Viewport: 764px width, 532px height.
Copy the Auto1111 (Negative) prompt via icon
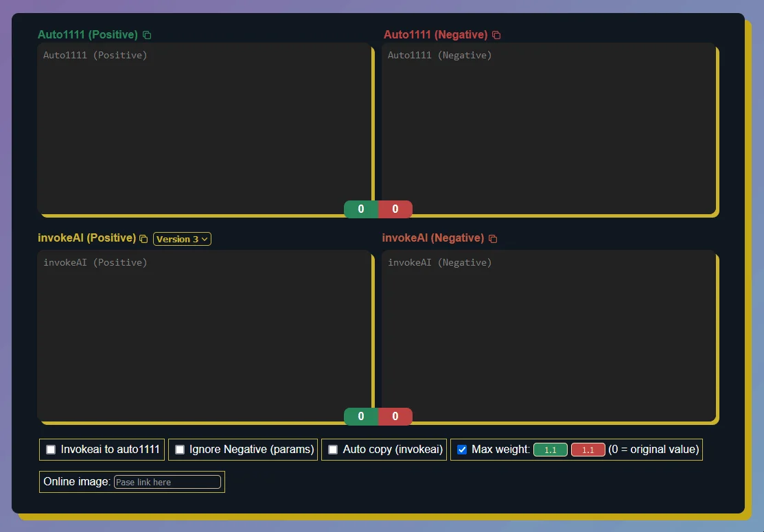click(496, 35)
